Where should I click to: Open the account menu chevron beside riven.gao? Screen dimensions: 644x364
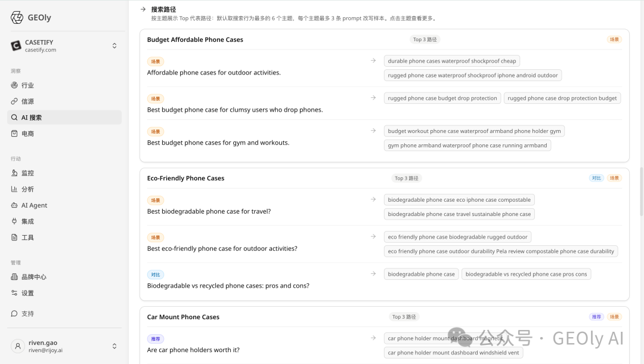pos(114,346)
